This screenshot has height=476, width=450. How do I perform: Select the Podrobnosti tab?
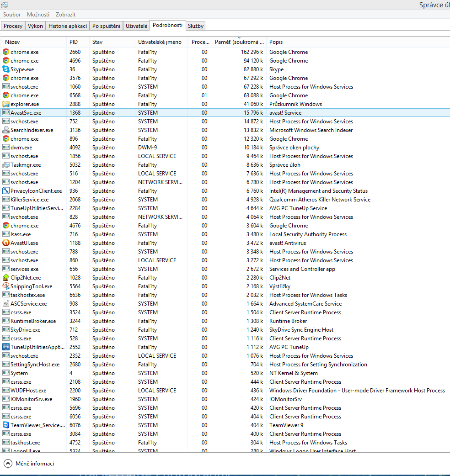[167, 25]
